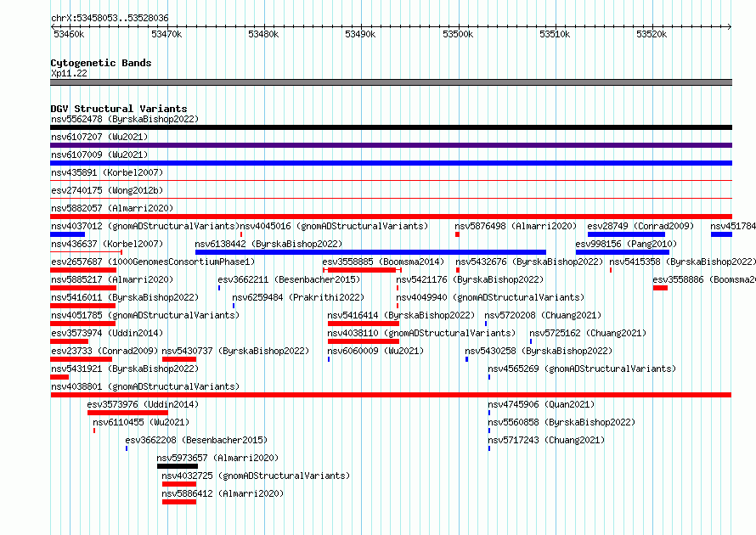The image size is (756, 535).
Task: Click nsv5717243 (Chuang2021) label
Action: click(x=546, y=440)
